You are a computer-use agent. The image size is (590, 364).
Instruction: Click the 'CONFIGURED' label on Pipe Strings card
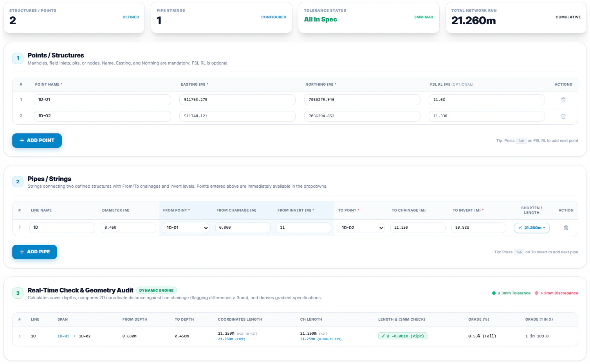[274, 17]
